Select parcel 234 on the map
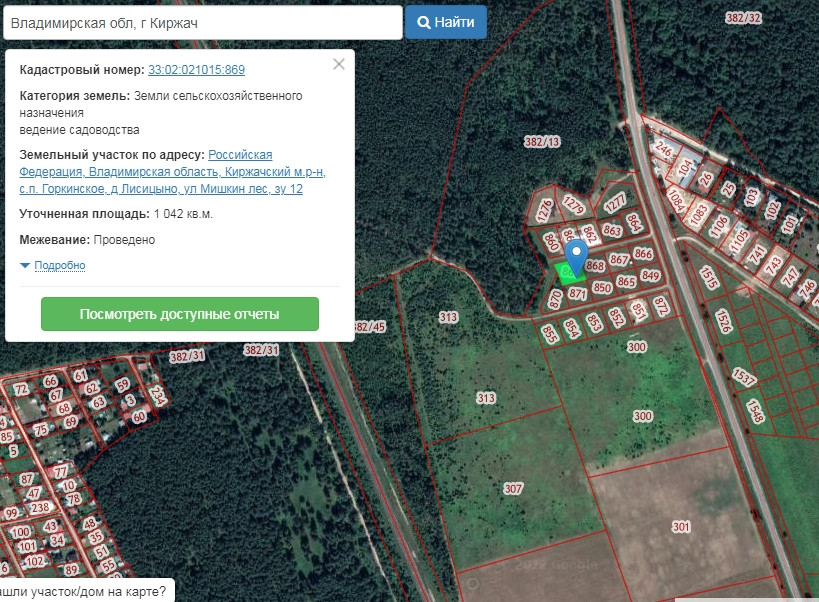The height and width of the screenshot is (602, 819). click(158, 396)
